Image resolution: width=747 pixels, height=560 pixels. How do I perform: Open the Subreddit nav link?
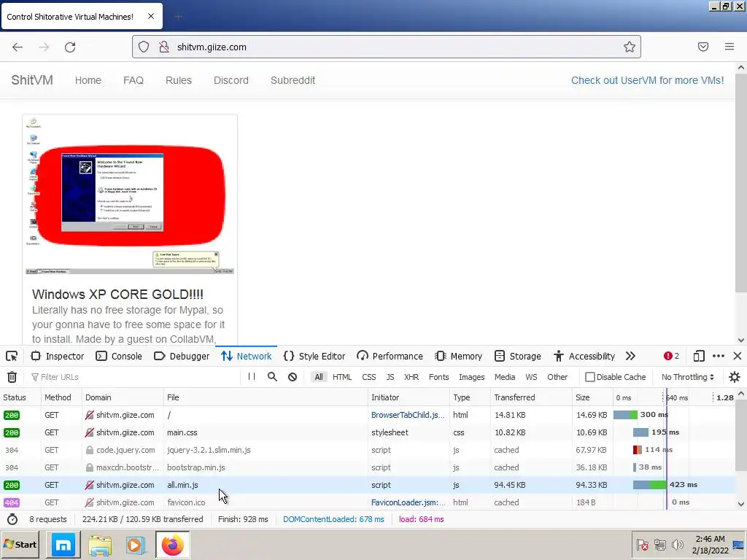(x=293, y=80)
